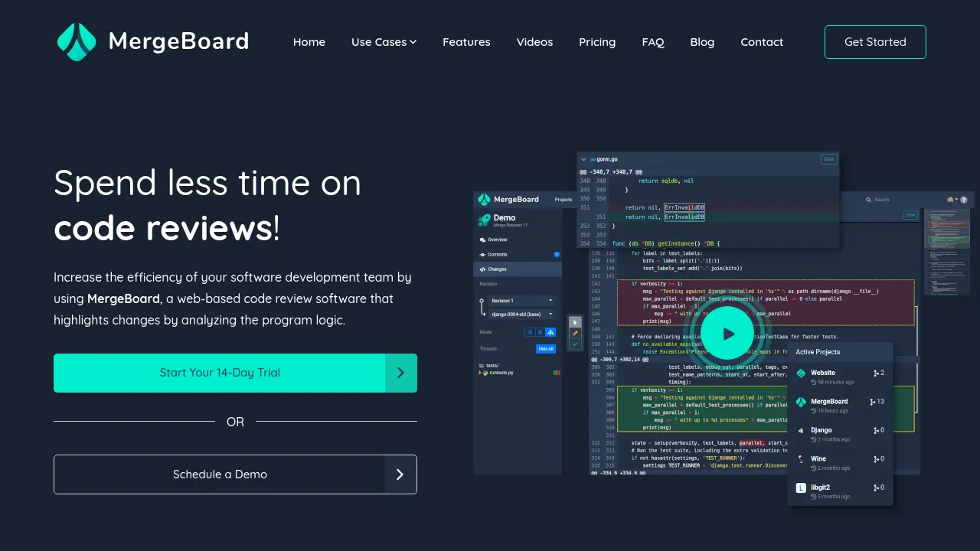980x551 pixels.
Task: Expand the Use Cases menu
Action: click(x=384, y=42)
